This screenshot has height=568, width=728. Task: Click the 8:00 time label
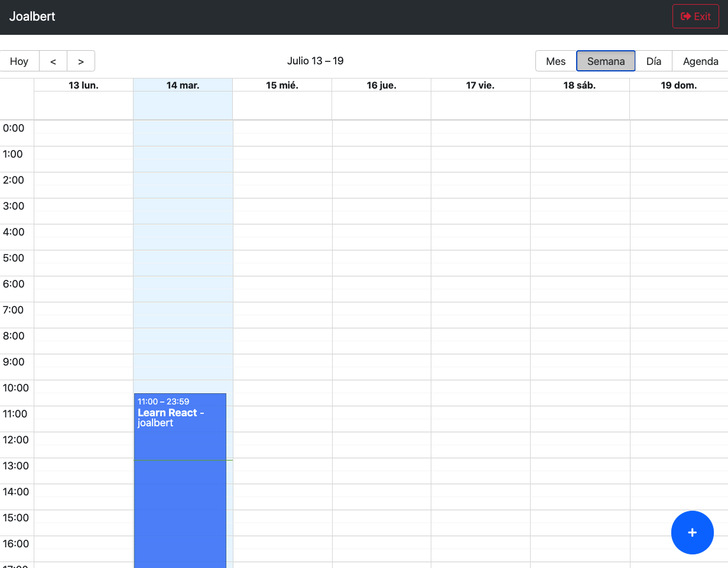(x=14, y=336)
